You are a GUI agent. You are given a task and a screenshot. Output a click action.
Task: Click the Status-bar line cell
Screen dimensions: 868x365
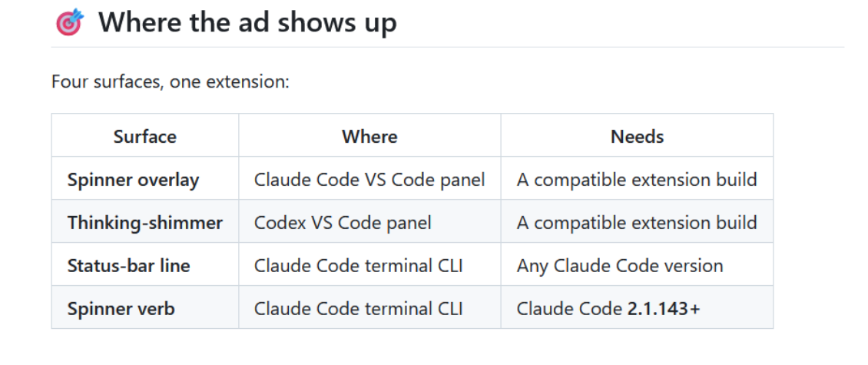(145, 265)
